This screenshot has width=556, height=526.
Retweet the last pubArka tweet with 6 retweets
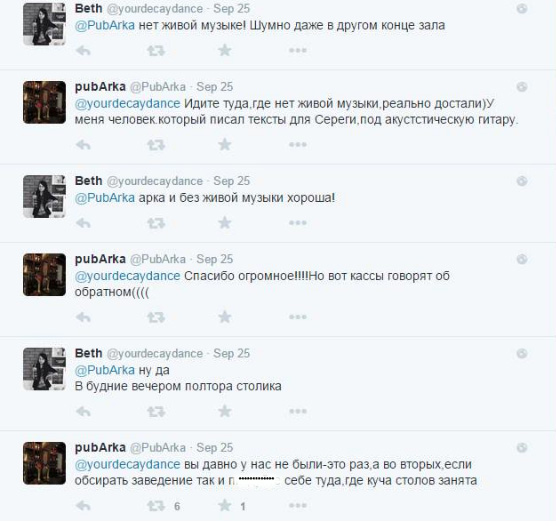click(156, 506)
